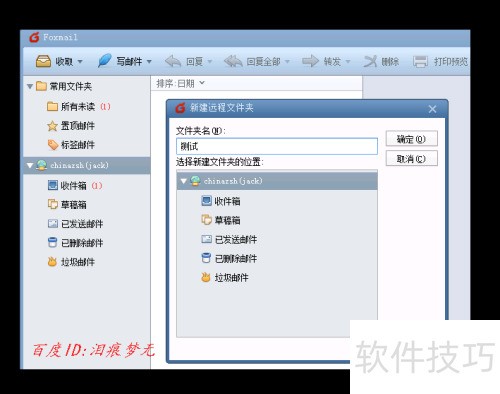500x394 pixels.
Task: Click the delete (删除) X icon
Action: [370, 61]
